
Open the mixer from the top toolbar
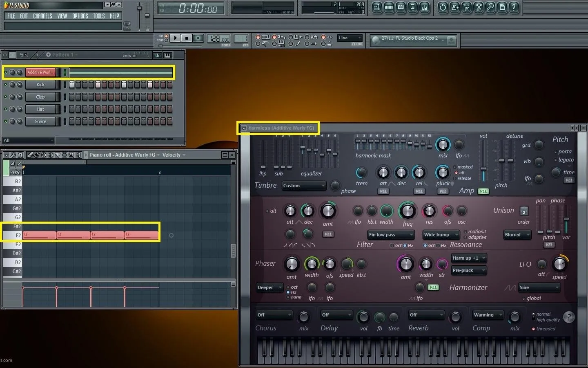coord(424,7)
